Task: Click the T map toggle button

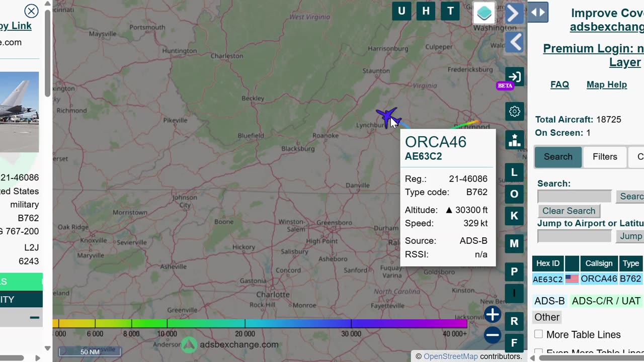Action: [450, 11]
